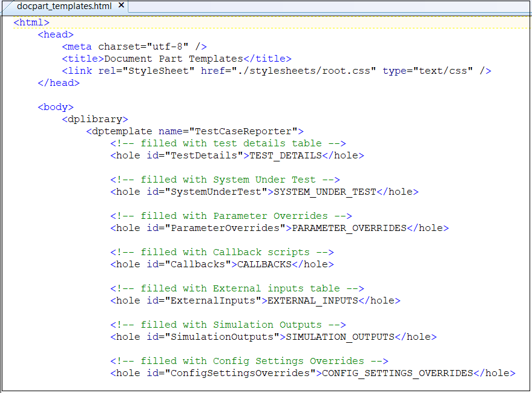Click the opening body tag
532x393 pixels.
[55, 107]
